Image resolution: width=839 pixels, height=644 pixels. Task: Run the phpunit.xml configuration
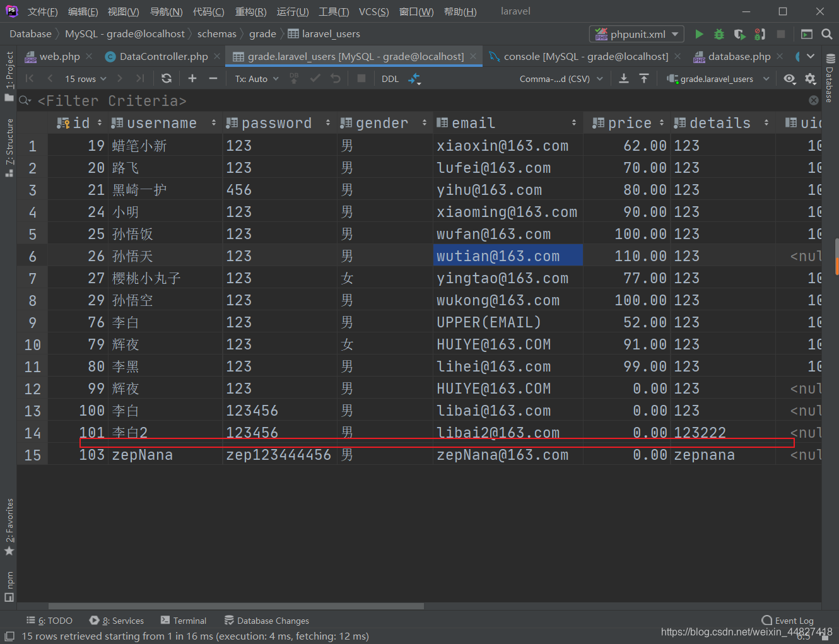[x=699, y=34]
